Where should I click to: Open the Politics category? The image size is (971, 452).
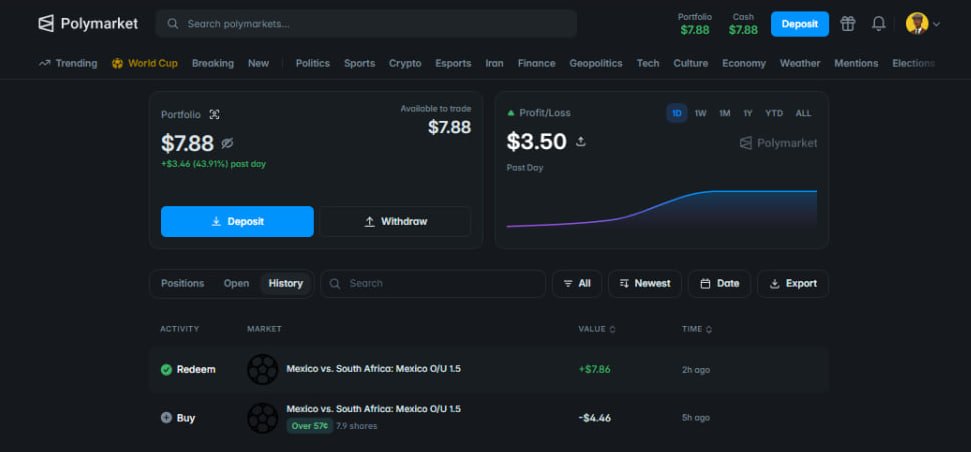click(x=313, y=63)
